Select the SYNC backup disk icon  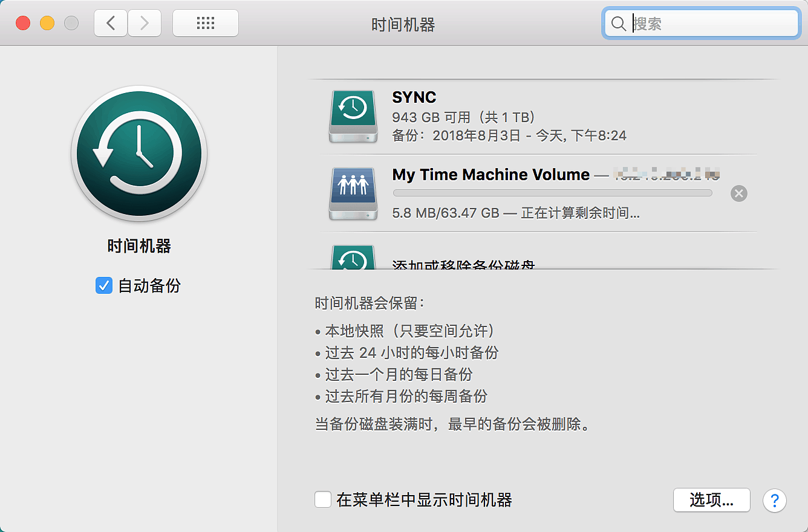click(x=353, y=116)
